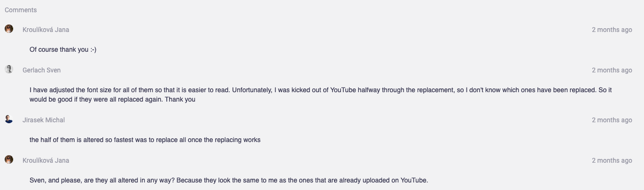Click the Comments section heading
644x190 pixels.
point(21,10)
